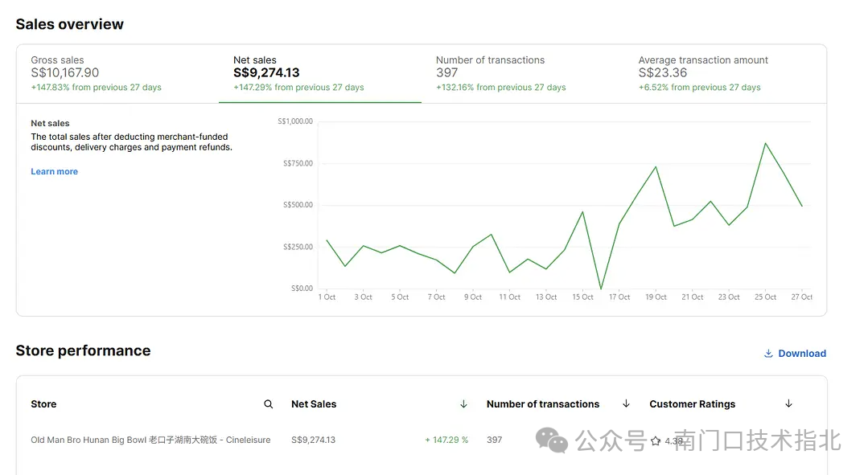This screenshot has height=475, width=868.
Task: Click the 19 Oct axis label
Action: click(656, 297)
